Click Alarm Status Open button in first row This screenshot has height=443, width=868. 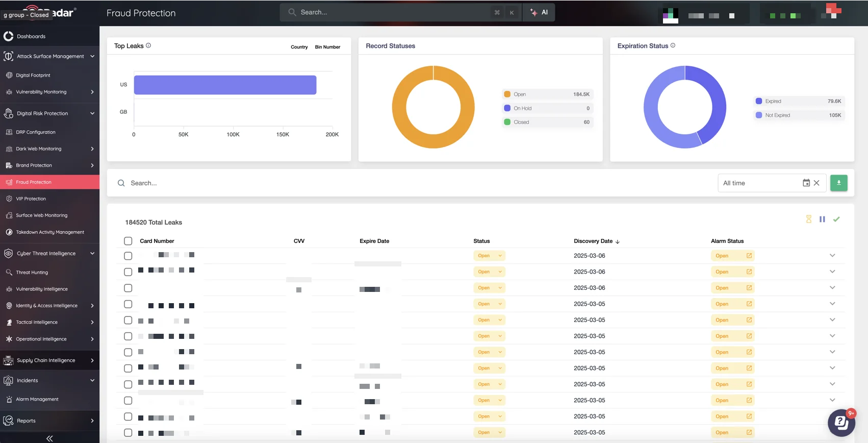pyautogui.click(x=732, y=256)
